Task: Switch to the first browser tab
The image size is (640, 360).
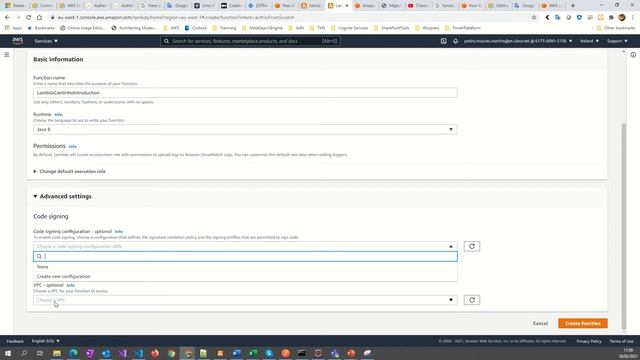Action: click(x=16, y=6)
